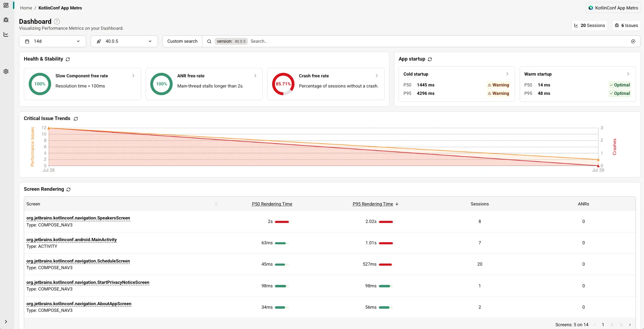Click the 6 Issues button
Image resolution: width=644 pixels, height=329 pixels.
click(x=626, y=26)
